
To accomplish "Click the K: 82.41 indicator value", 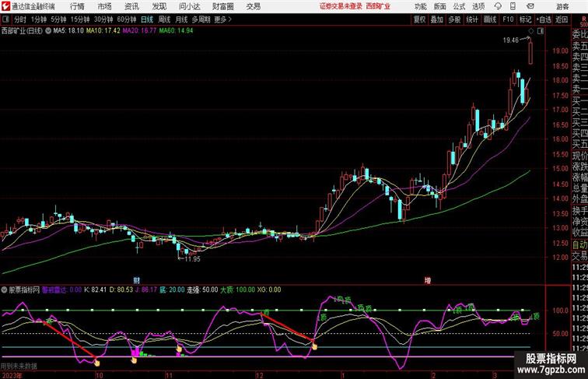I will click(95, 290).
